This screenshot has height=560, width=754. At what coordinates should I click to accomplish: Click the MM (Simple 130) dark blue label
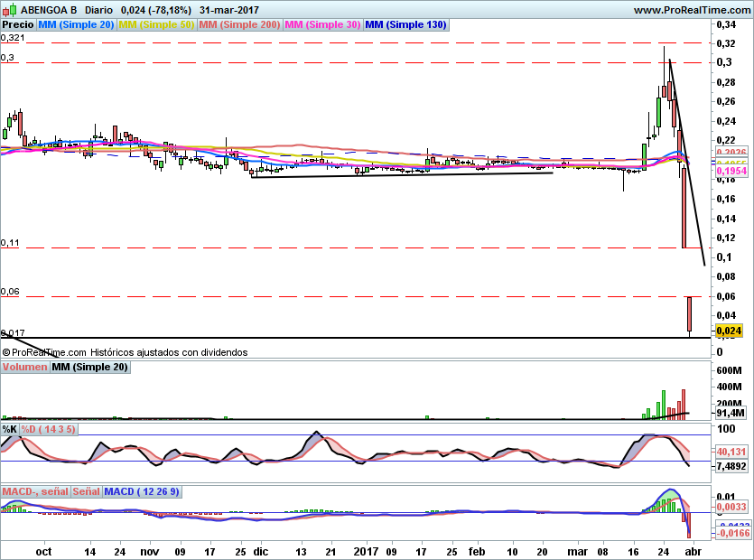pos(406,24)
